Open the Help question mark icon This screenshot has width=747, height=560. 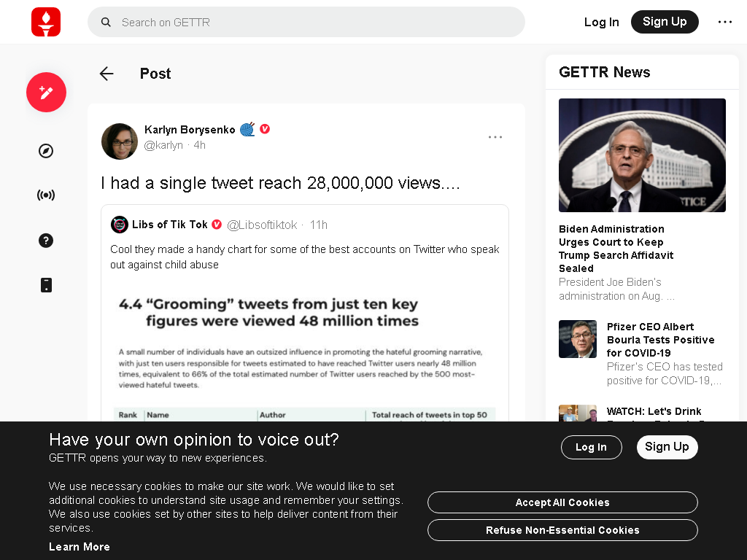coord(46,241)
